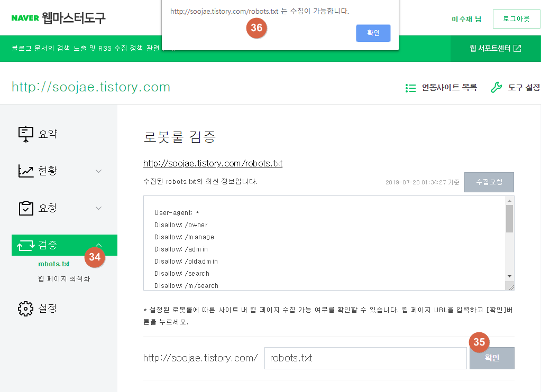Open the 설정 gear icon
This screenshot has height=392, width=541.
(x=25, y=309)
